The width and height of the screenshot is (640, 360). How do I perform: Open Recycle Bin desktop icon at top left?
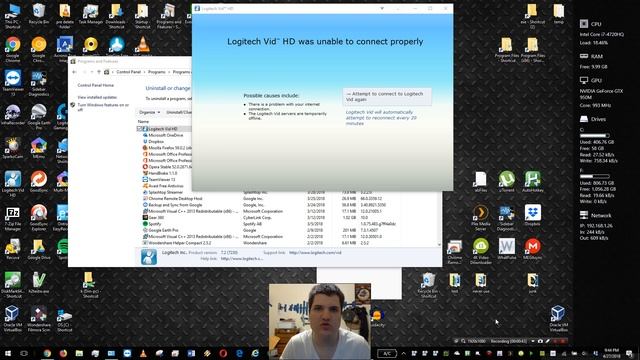point(39,14)
